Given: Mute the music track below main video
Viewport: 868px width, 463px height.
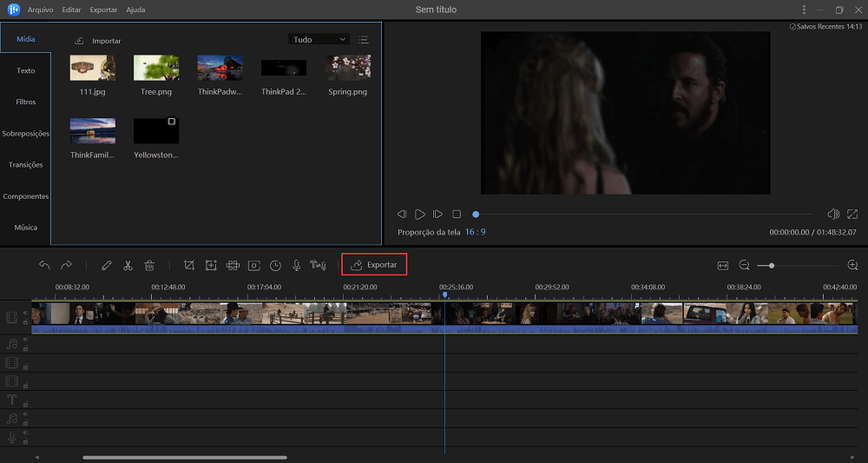Looking at the screenshot, I should (25, 340).
